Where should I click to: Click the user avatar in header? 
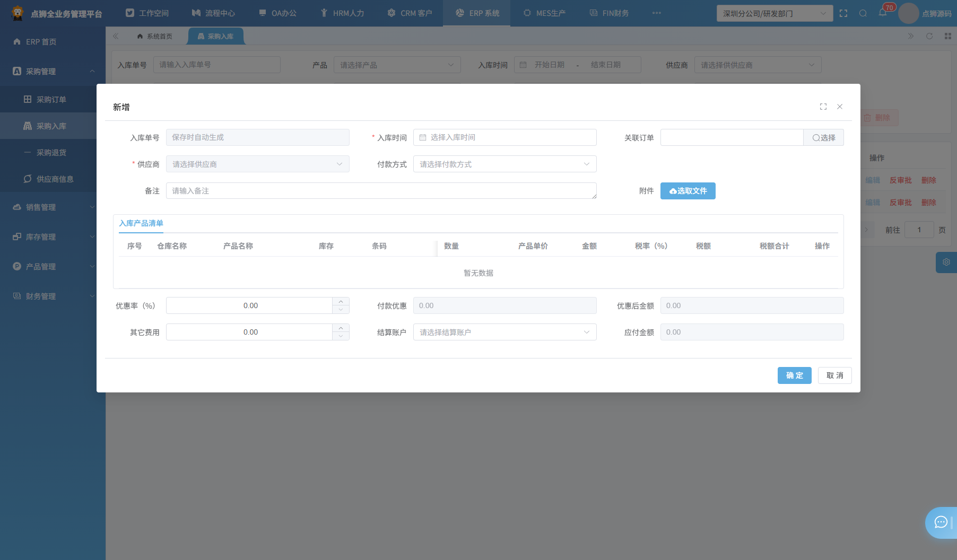(x=908, y=13)
